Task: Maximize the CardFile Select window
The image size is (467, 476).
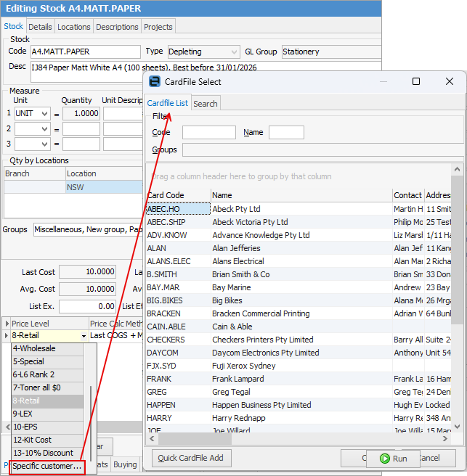Action: pyautogui.click(x=416, y=81)
